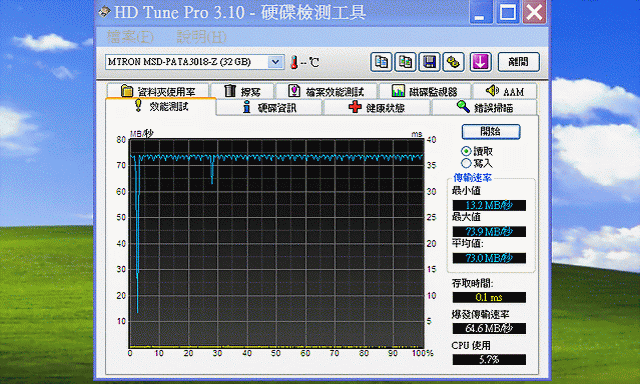Image resolution: width=640 pixels, height=384 pixels.
Task: Close the HD Tune Pro window
Action: pos(534,12)
